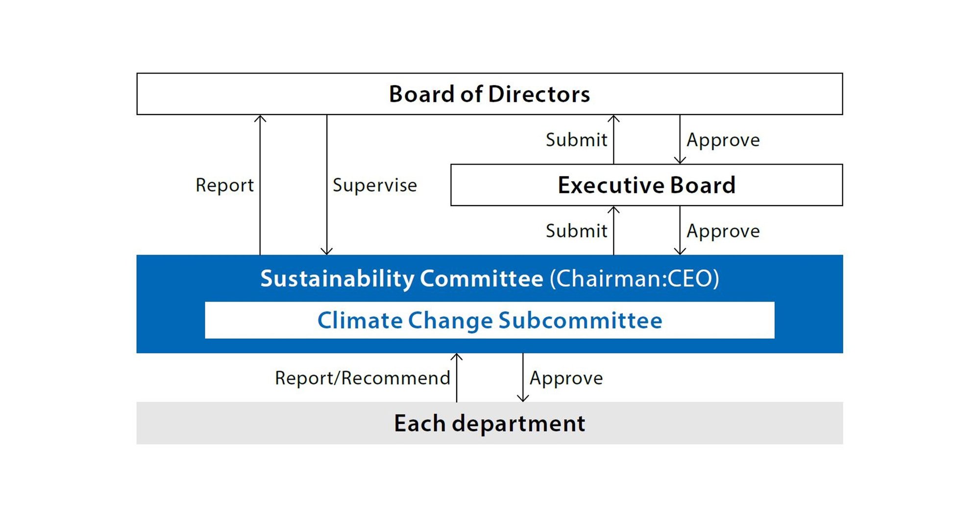
Task: Click upward Submit arrow into Executive Board
Action: coord(613,231)
